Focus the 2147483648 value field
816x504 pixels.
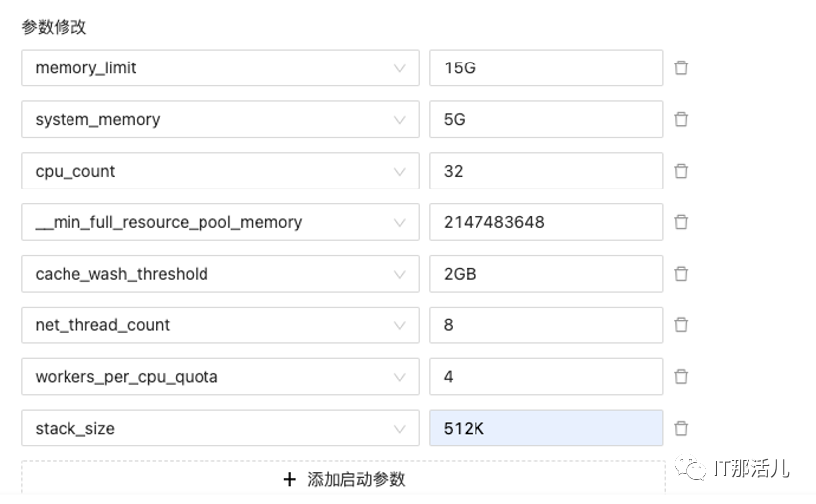[x=545, y=223]
